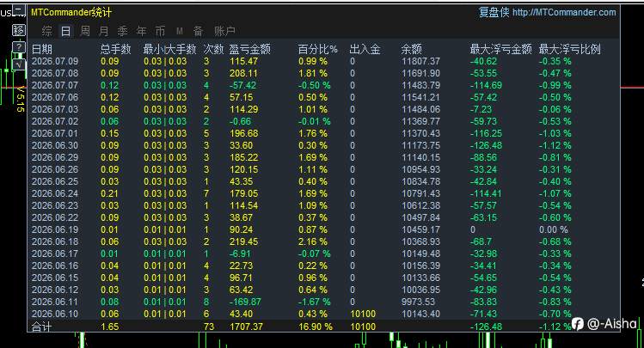Open the http://MTCommander.com link

[564, 12]
